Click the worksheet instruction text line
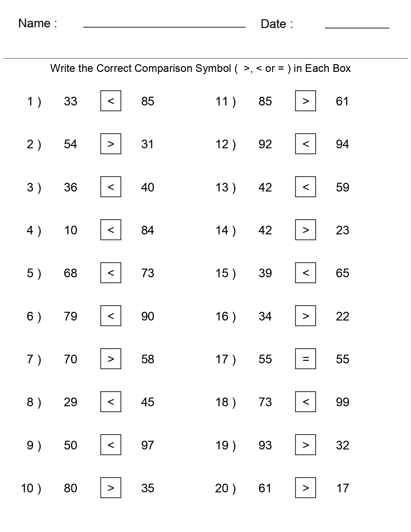The image size is (411, 532). 200,68
